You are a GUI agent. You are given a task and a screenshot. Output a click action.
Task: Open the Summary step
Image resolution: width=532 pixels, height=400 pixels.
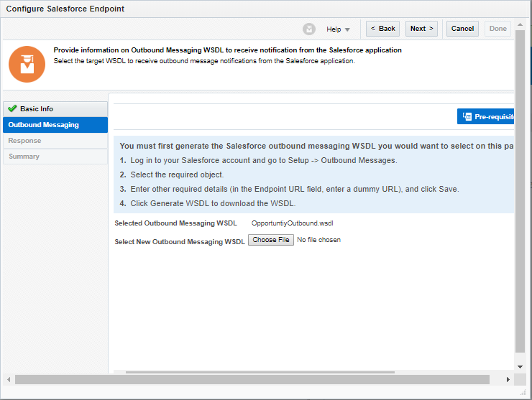[x=24, y=157]
